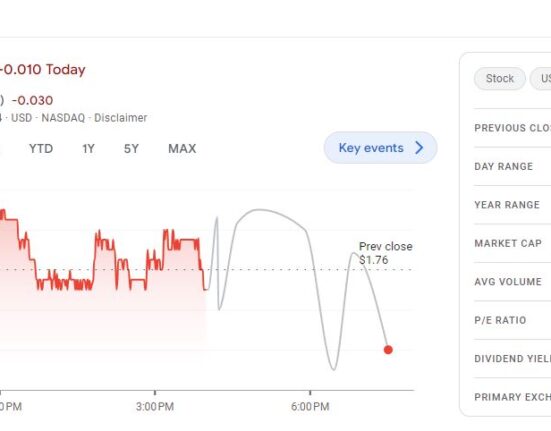Viewport: 551px width, 431px height.
Task: Select the YTD time range tab
Action: (x=41, y=149)
